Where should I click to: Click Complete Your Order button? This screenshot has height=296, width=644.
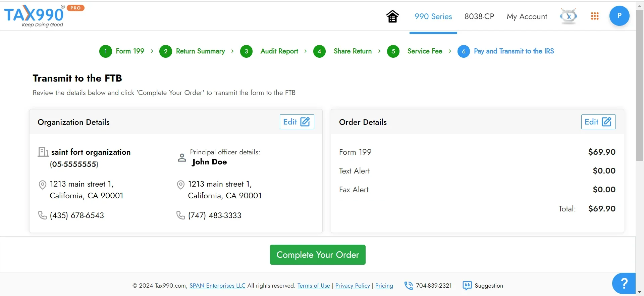tap(318, 255)
